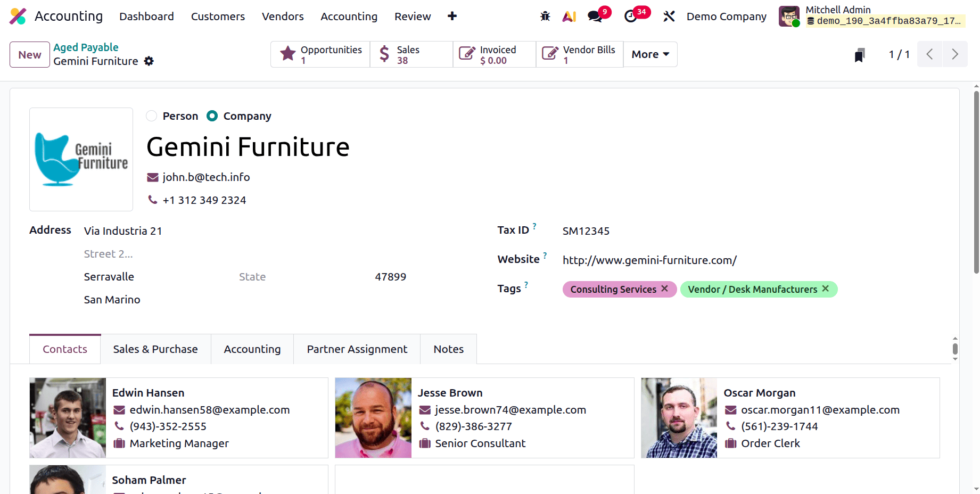Click the Website help question mark
The image size is (980, 494).
pyautogui.click(x=545, y=256)
